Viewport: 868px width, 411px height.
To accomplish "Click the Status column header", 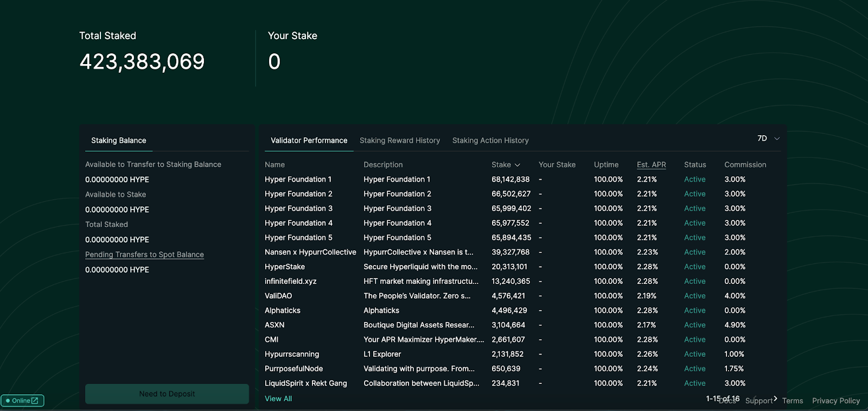I will tap(695, 165).
